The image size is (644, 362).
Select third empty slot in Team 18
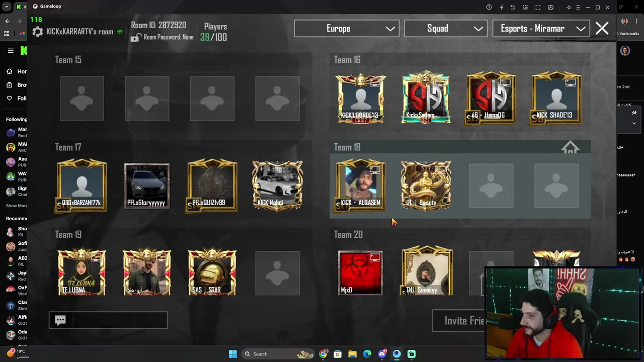click(x=491, y=186)
